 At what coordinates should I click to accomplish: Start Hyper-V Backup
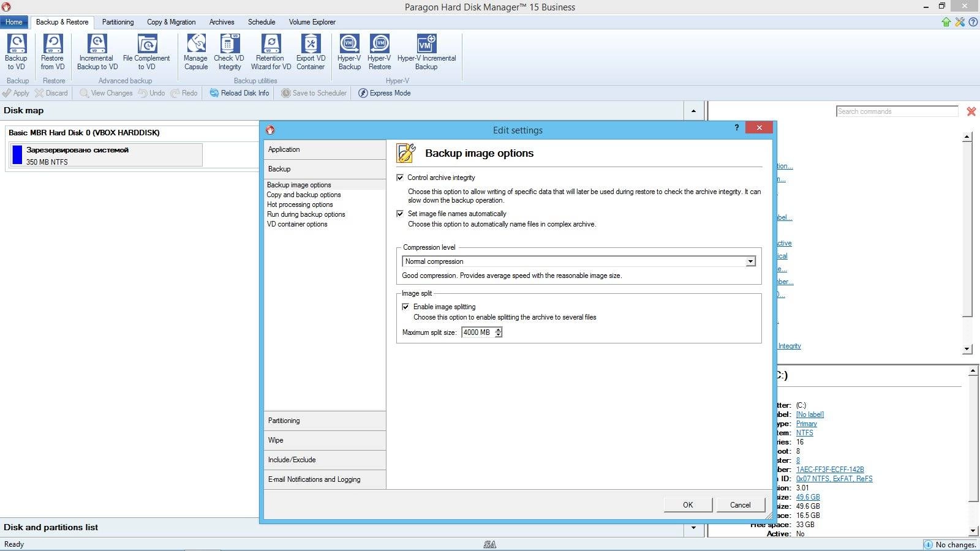click(349, 52)
